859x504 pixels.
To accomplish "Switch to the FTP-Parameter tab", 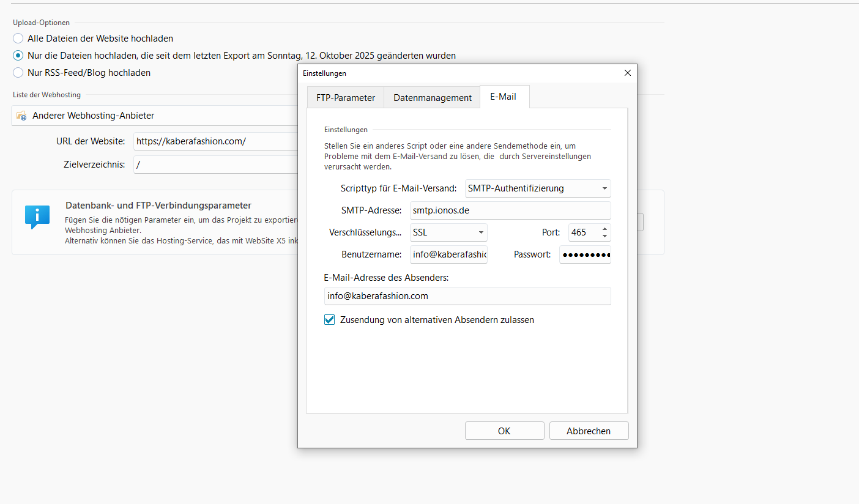I will [345, 97].
